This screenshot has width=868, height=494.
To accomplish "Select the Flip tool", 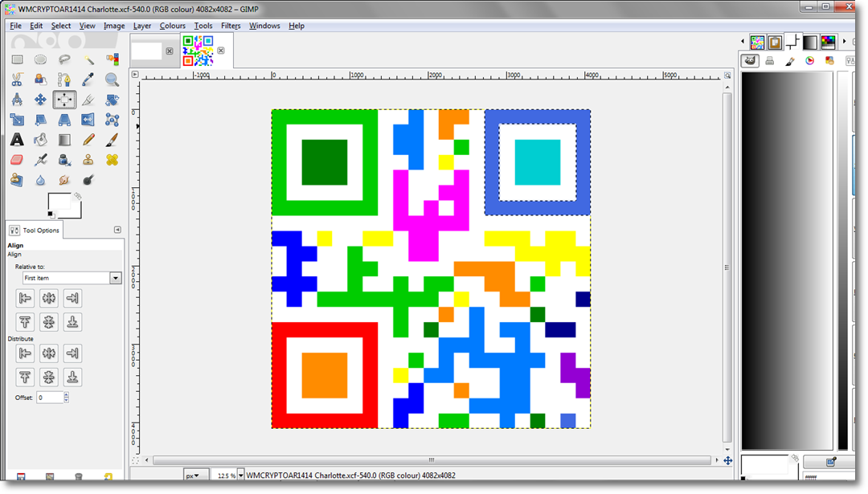I will [88, 120].
